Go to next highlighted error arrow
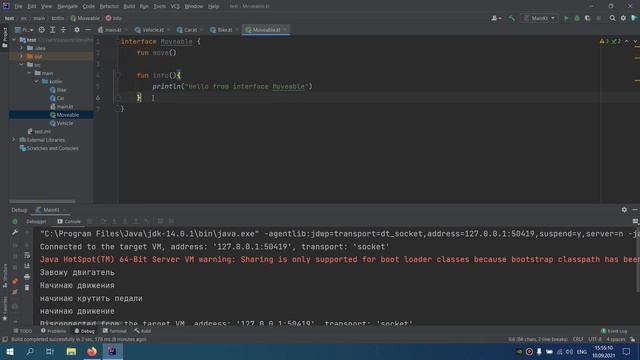The height and width of the screenshot is (360, 640). [635, 41]
